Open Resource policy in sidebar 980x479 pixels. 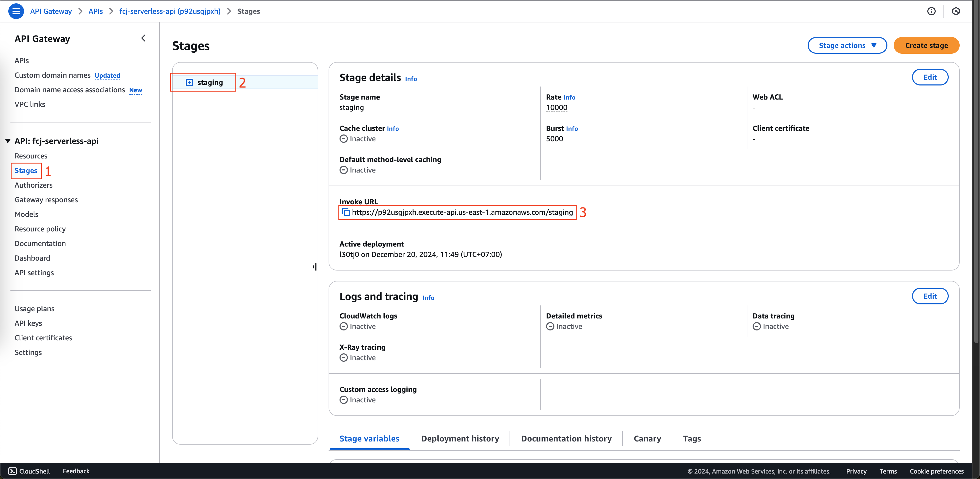(40, 229)
